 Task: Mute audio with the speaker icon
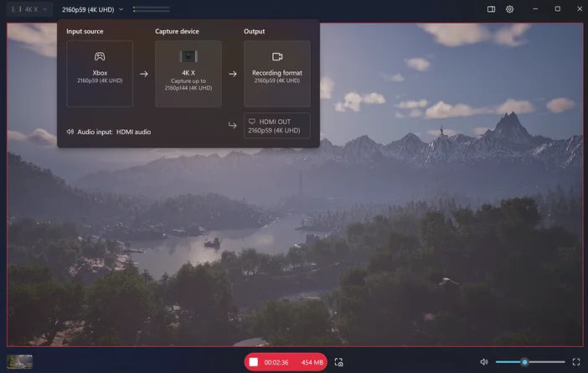click(x=484, y=362)
